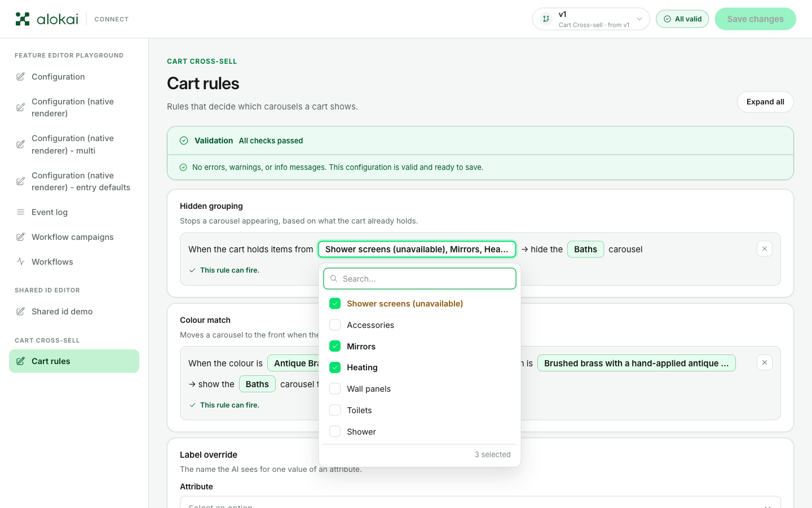The width and height of the screenshot is (812, 508).
Task: Focus the Search field in dropdown
Action: click(420, 279)
